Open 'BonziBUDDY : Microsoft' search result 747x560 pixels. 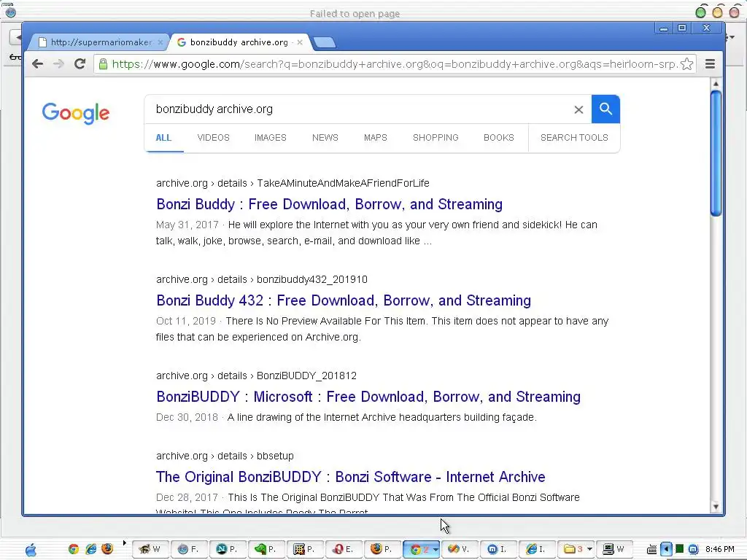[x=368, y=397]
